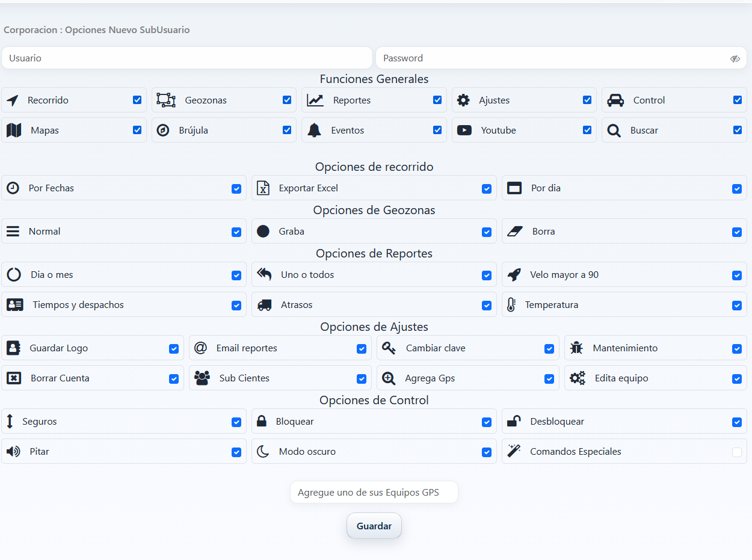Uncheck the Recorrido checkbox
This screenshot has width=752, height=560.
coord(137,100)
